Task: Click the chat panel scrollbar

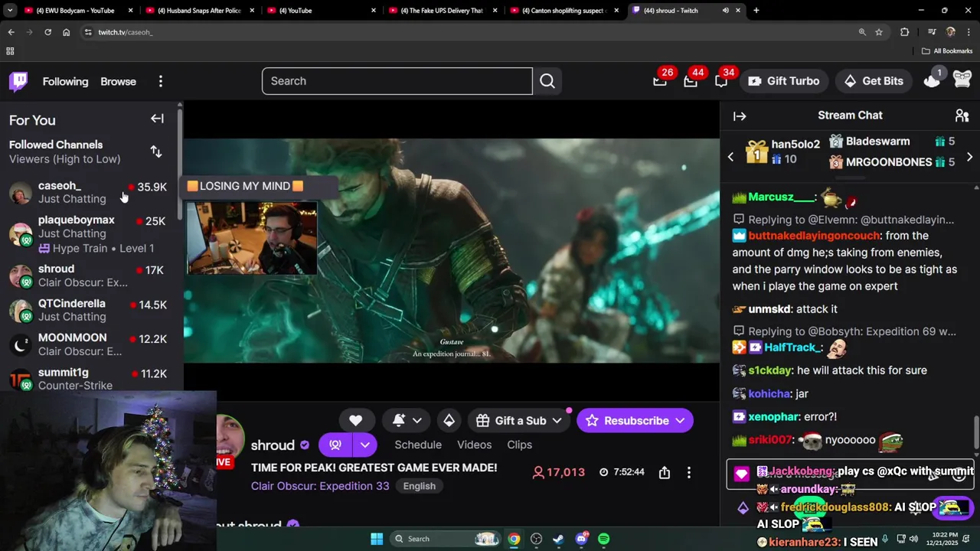Action: pyautogui.click(x=976, y=432)
